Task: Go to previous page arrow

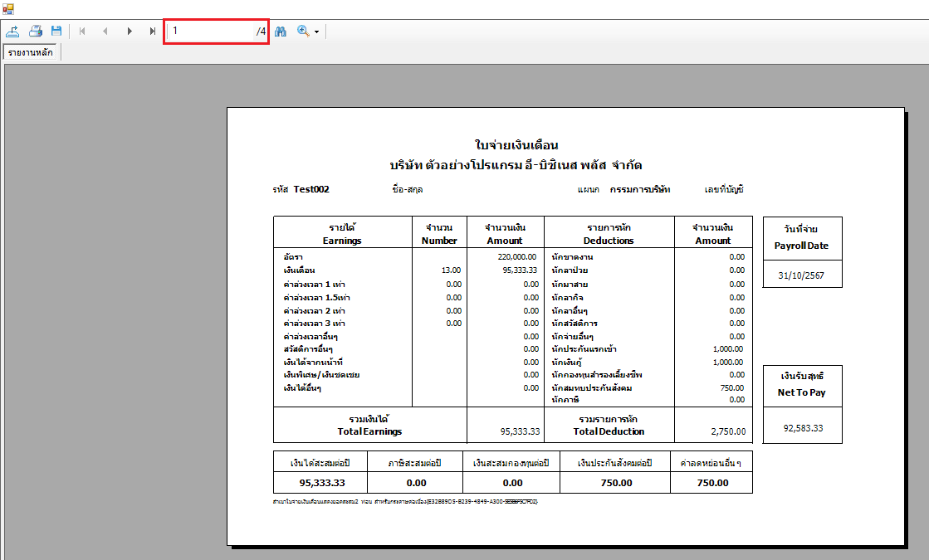Action: (x=105, y=32)
